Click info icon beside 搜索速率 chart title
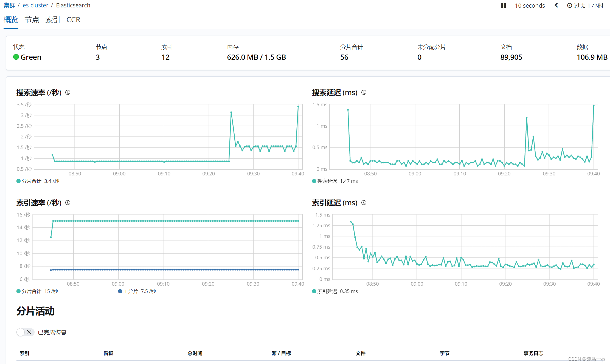Screen dimensions: 610x364 pyautogui.click(x=68, y=93)
